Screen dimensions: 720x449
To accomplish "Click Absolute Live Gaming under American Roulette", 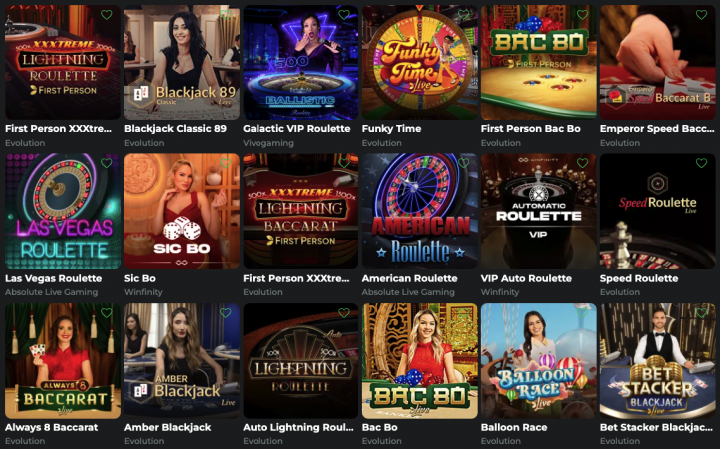I will pos(408,292).
